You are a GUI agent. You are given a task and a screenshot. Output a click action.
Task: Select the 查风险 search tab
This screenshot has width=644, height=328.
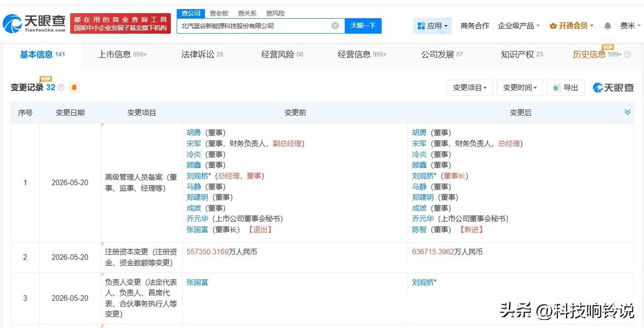[x=275, y=13]
